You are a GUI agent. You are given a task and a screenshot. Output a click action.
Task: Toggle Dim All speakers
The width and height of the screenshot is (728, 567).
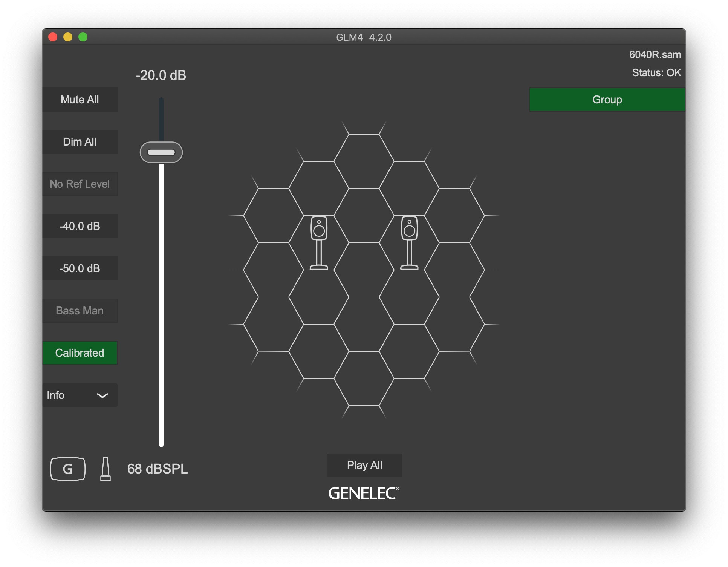[x=80, y=142]
